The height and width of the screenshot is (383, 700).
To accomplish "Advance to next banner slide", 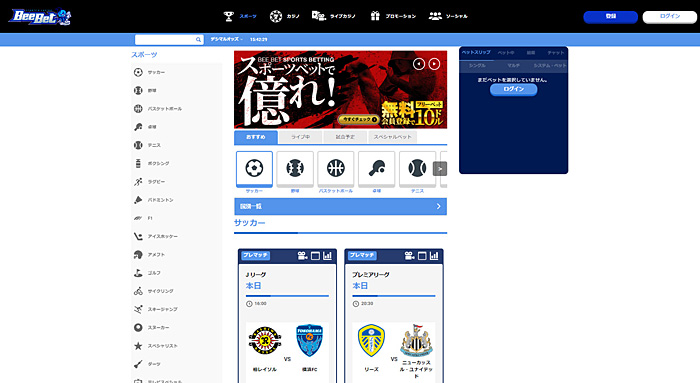I will [x=434, y=64].
